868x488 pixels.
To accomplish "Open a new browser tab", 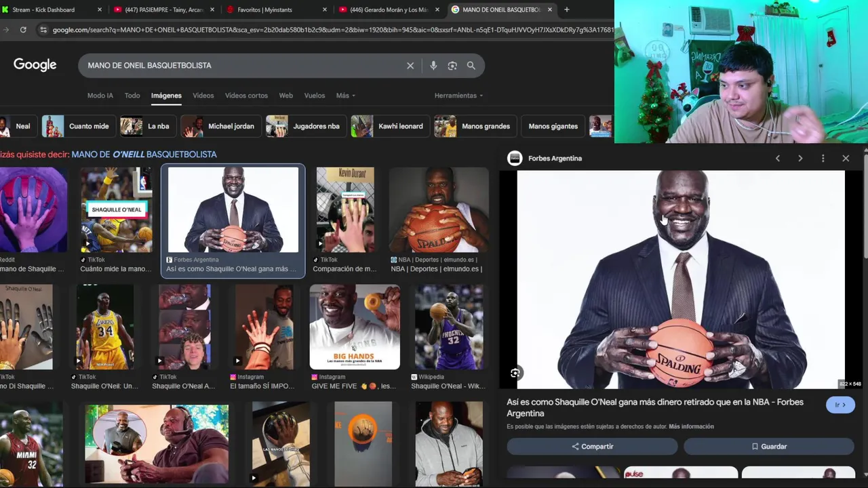I will [567, 9].
